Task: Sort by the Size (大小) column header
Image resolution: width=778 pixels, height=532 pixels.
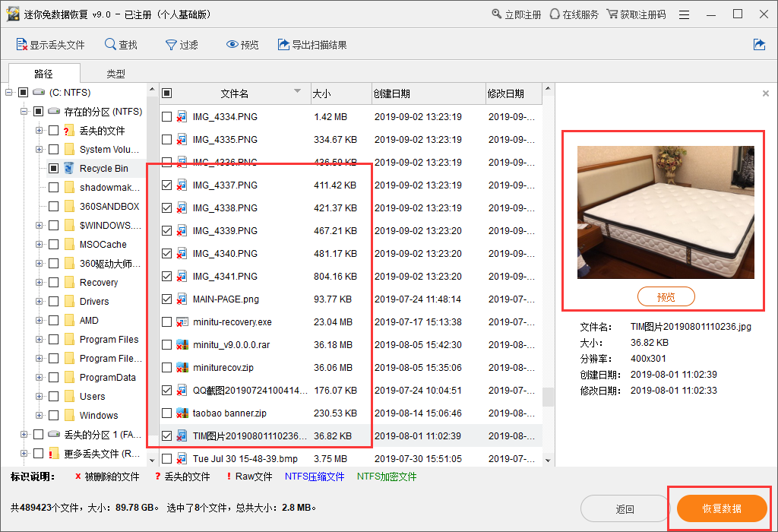Action: 341,93
